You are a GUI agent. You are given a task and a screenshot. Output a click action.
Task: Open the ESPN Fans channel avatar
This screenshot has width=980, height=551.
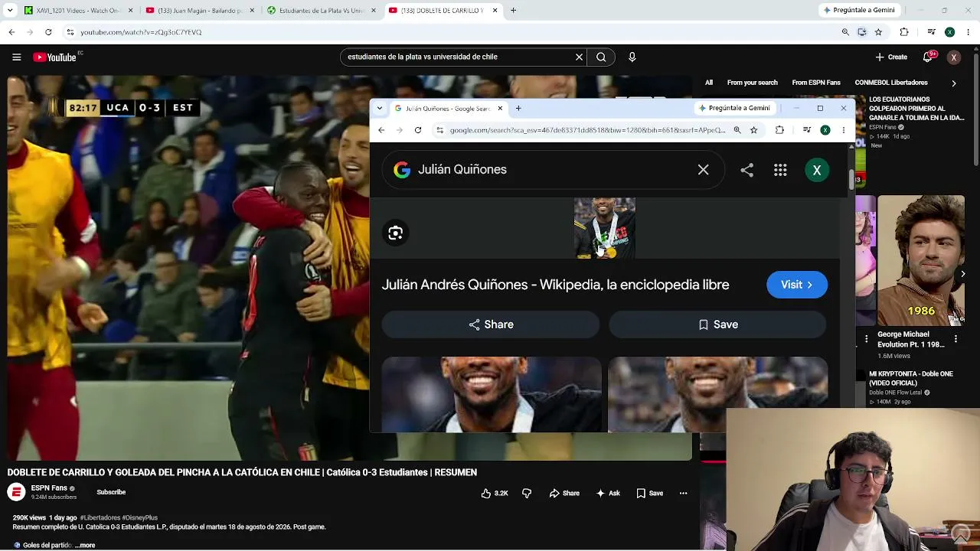(x=16, y=492)
